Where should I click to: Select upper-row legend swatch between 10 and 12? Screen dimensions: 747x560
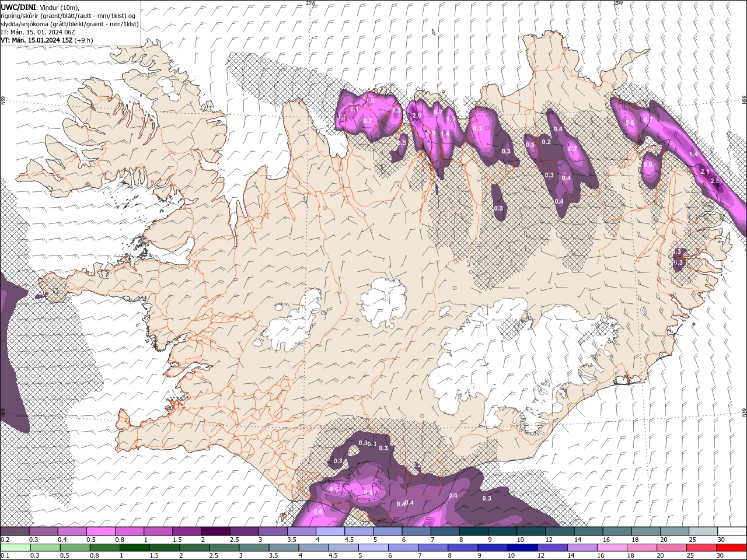(x=530, y=531)
